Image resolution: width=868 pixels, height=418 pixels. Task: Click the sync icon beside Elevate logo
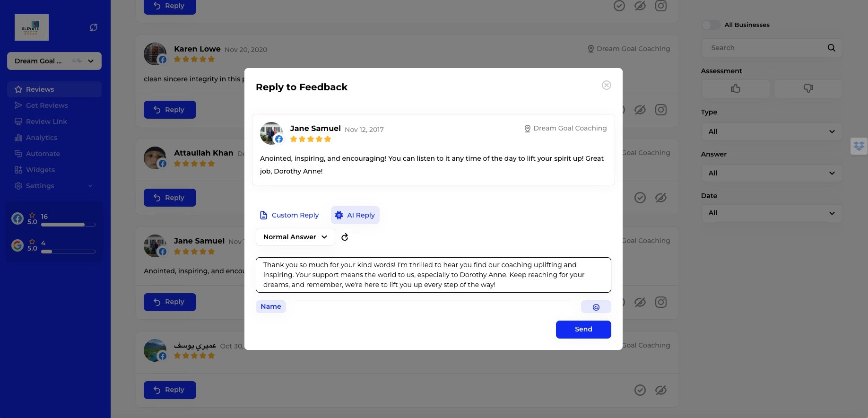point(94,27)
